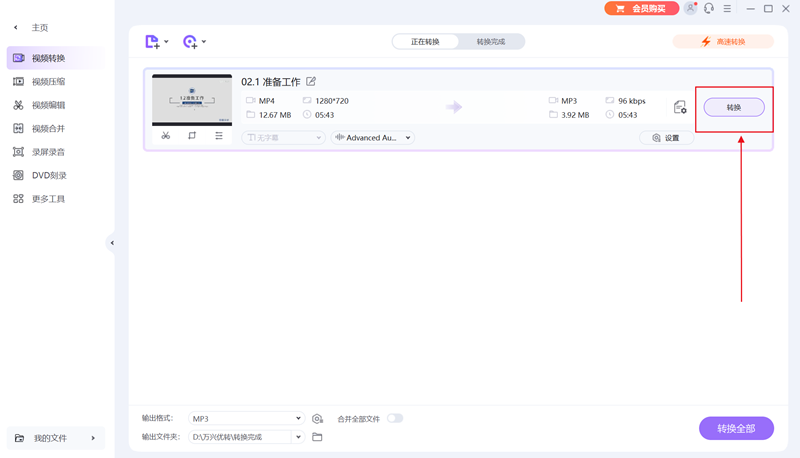Screen dimensions: 800x458
Task: Open the effects list icon under thumbnail
Action: coord(219,136)
